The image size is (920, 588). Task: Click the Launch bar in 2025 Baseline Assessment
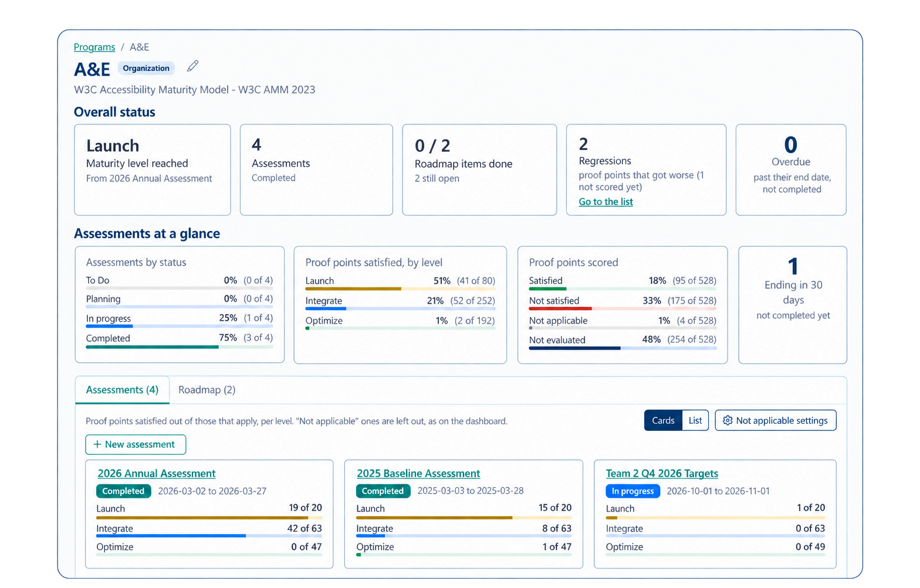pos(464,518)
